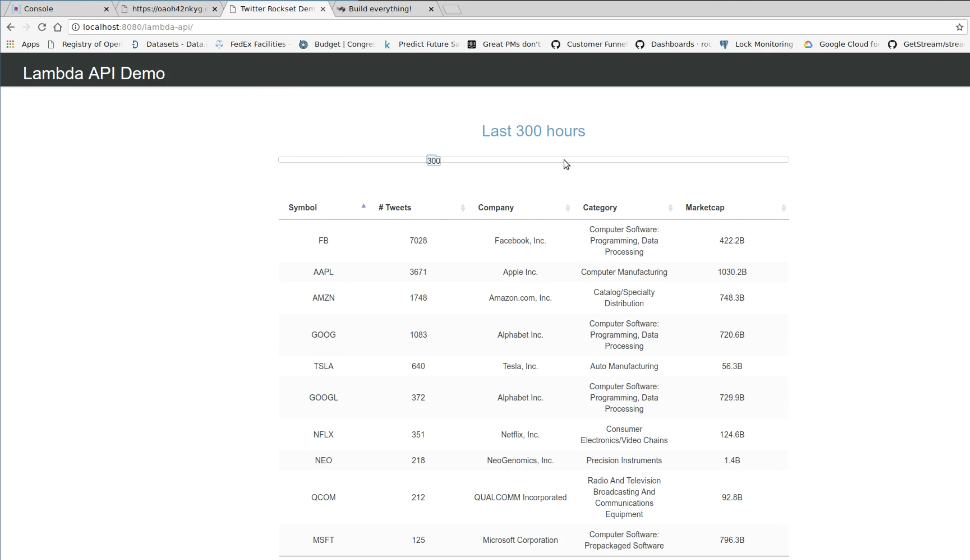The image size is (970, 560).
Task: Click the site info icon in address bar
Action: 76,27
